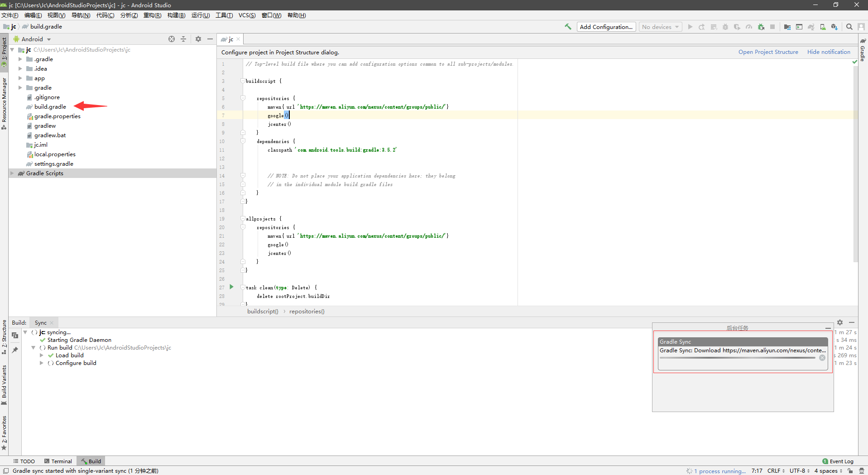Open Build panel gear settings
The image size is (868, 475).
(x=840, y=322)
